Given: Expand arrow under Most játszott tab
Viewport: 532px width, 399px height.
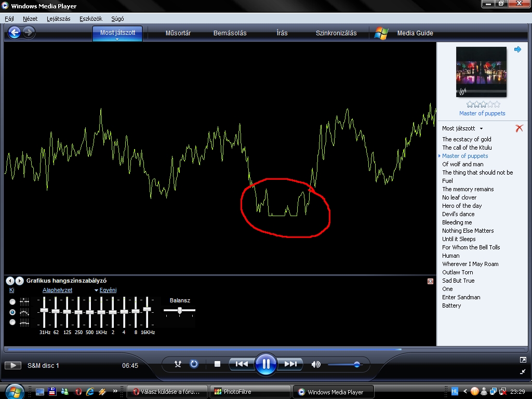Looking at the screenshot, I should (117, 39).
